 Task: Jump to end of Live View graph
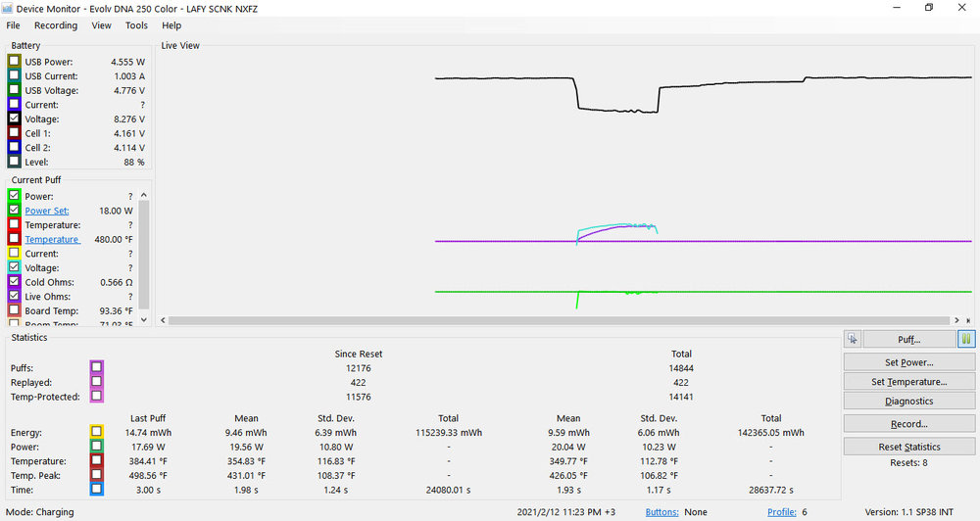[x=968, y=320]
